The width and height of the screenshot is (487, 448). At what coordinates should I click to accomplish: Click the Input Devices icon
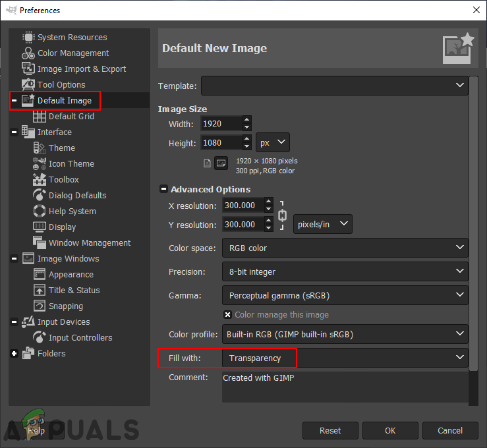[28, 322]
